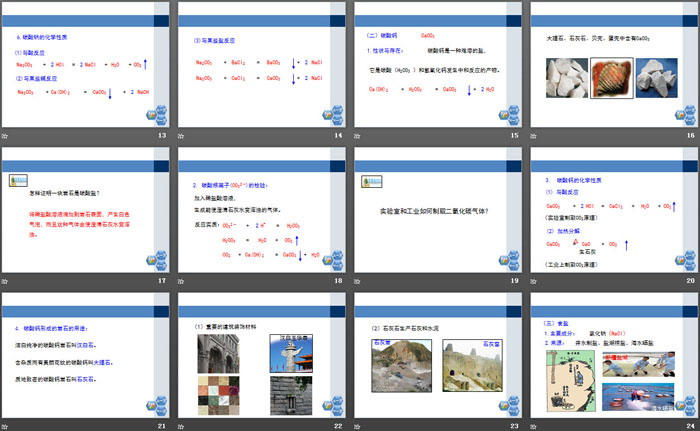700x431 pixels.
Task: Click the heading text on slide 21
Action: [x=51, y=328]
